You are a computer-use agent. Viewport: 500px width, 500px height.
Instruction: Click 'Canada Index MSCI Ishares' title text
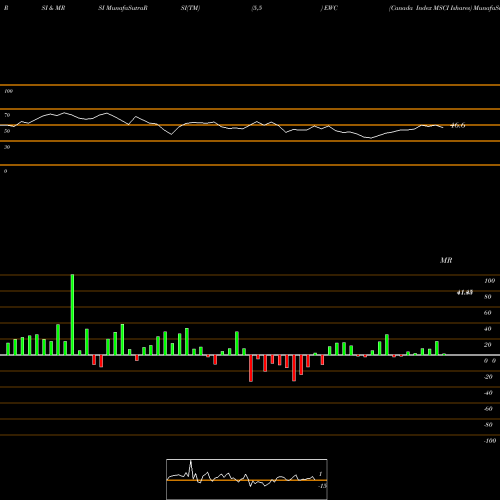point(430,8)
